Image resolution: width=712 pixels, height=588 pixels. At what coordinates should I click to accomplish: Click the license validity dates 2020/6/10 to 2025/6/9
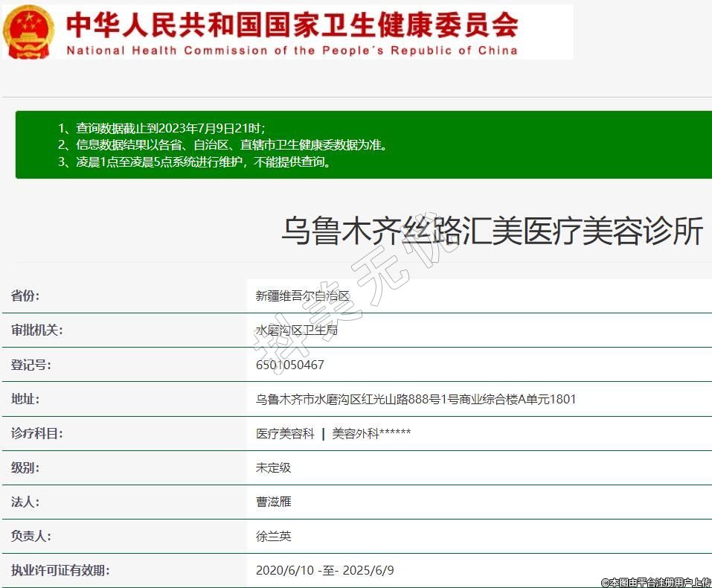tap(324, 570)
